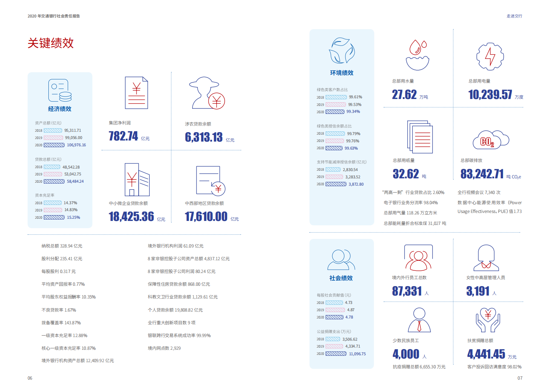Expand the environmental performance panel

[x=341, y=72]
